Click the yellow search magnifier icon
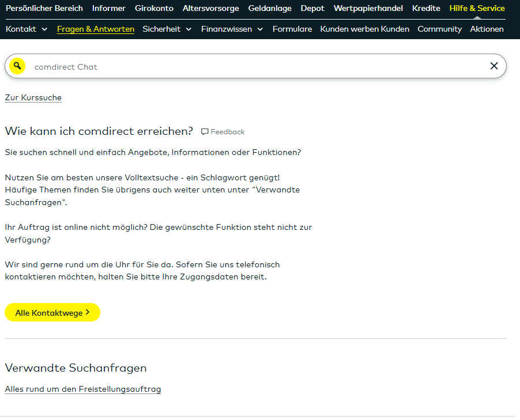This screenshot has width=520, height=420. click(17, 66)
